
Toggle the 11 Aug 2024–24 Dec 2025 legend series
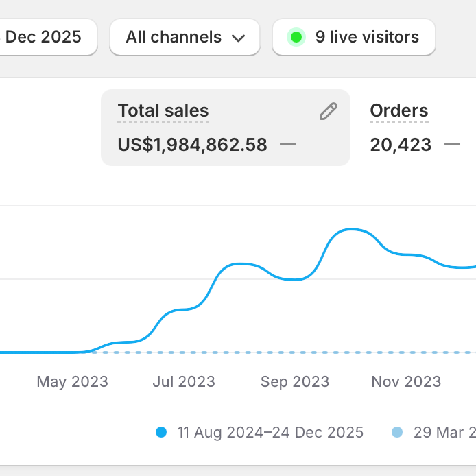click(270, 432)
